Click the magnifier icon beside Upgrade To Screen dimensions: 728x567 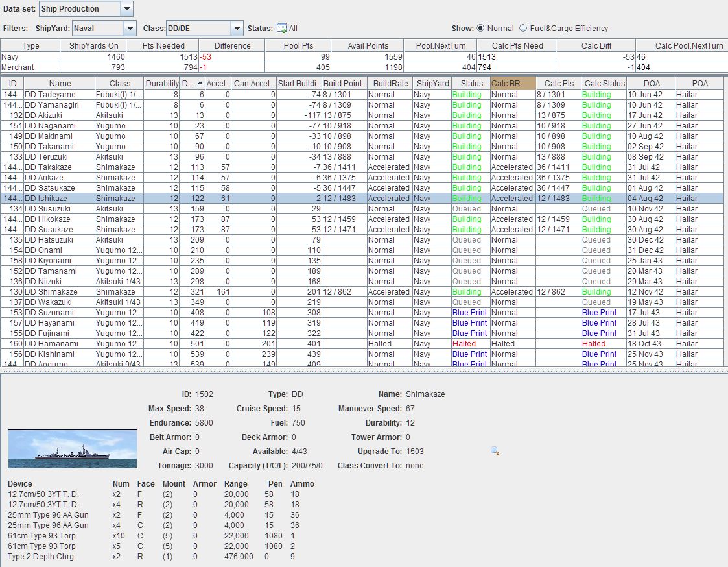(495, 451)
